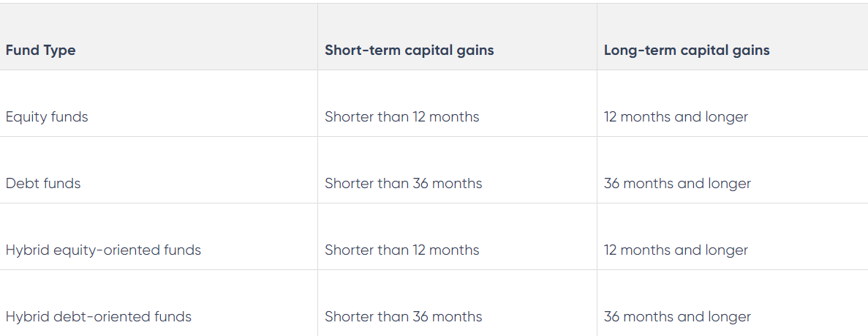This screenshot has height=336, width=868.
Task: Click Debt funds long-term period text
Action: pyautogui.click(x=677, y=184)
